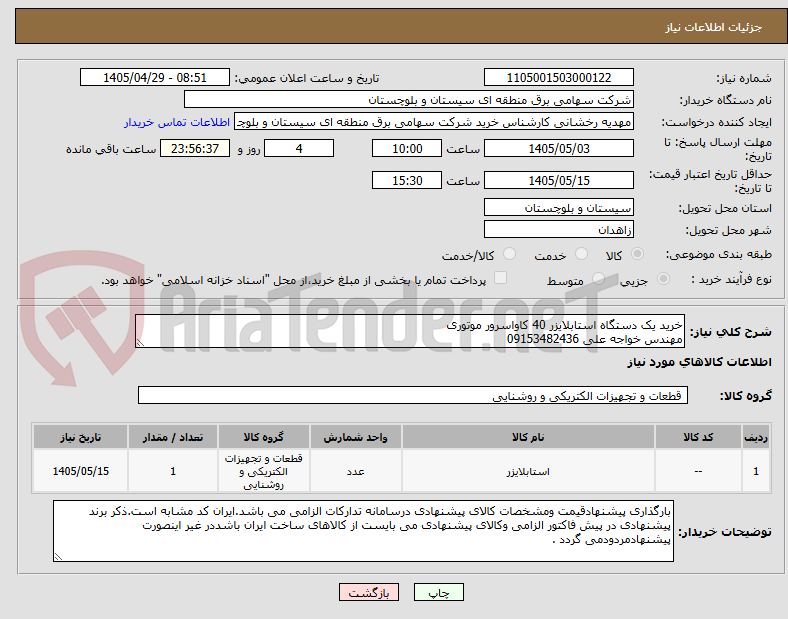Image resolution: width=788 pixels, height=619 pixels.
Task: Click the تعداد / مقدار column header
Action: tap(173, 437)
